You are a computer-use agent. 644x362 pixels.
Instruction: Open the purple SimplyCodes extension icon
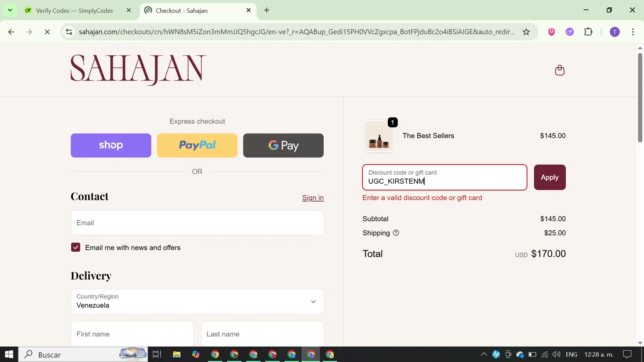570,32
